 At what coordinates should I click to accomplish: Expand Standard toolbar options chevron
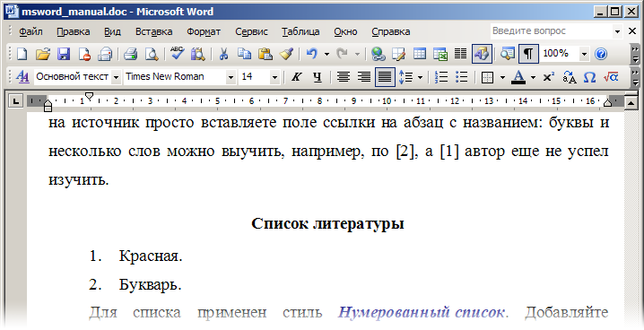click(635, 54)
